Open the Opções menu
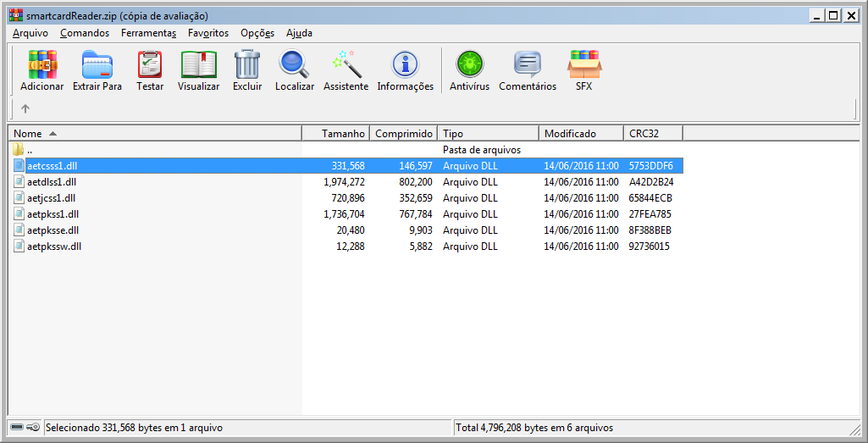Viewport: 868px width, 443px height. (x=257, y=33)
